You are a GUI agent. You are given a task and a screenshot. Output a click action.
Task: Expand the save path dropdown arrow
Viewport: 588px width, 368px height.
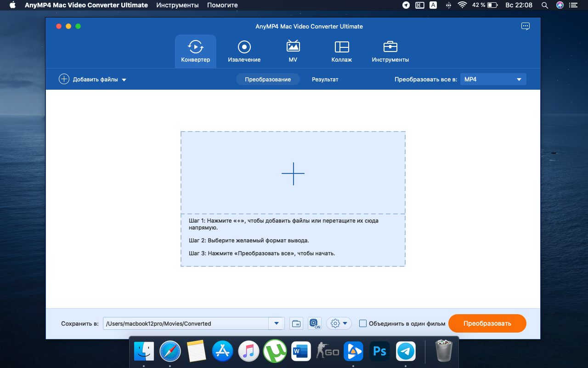277,323
